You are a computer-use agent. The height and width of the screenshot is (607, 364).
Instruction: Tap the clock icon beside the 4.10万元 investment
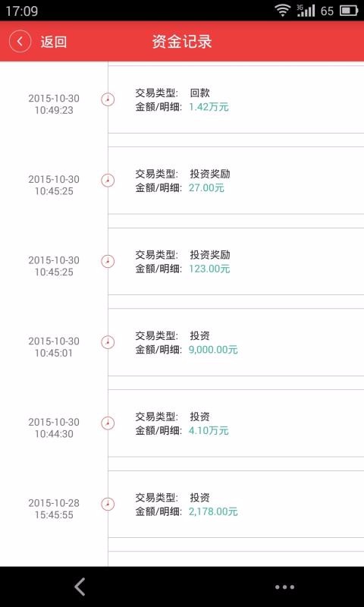coord(108,423)
